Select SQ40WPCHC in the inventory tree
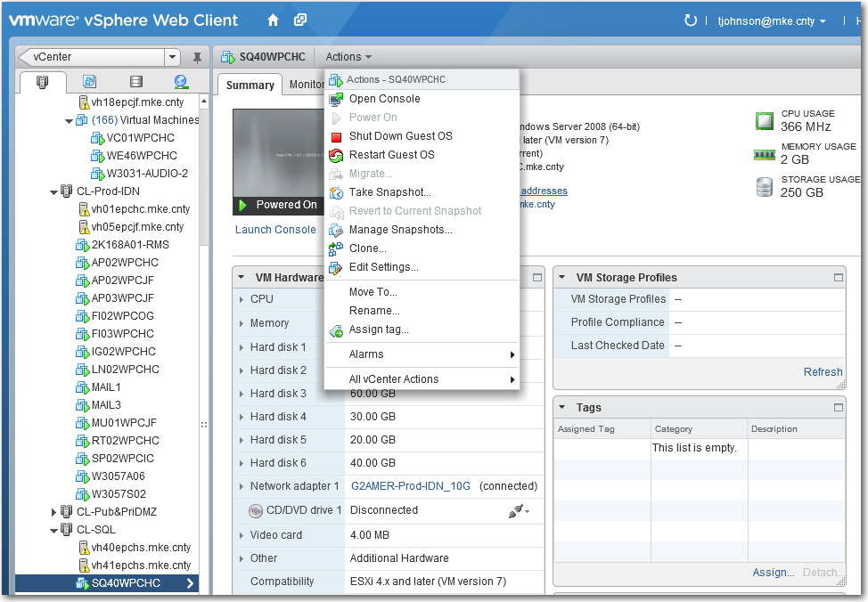This screenshot has width=868, height=602. [x=107, y=583]
